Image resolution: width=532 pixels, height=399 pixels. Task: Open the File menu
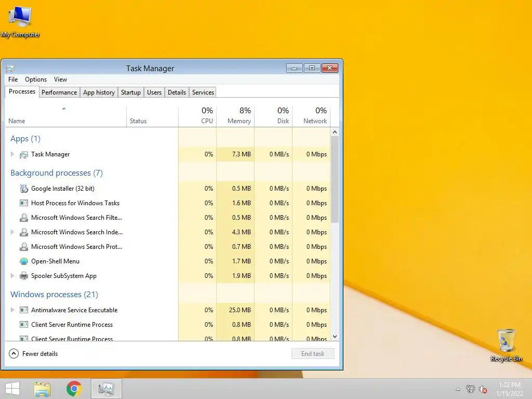pyautogui.click(x=13, y=79)
